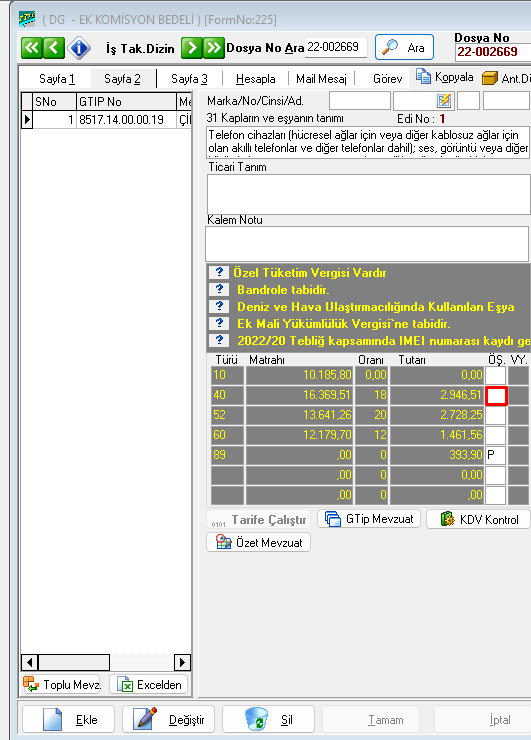531x740 pixels.
Task: Toggle ÖŞ box for tax type 52
Action: click(496, 415)
